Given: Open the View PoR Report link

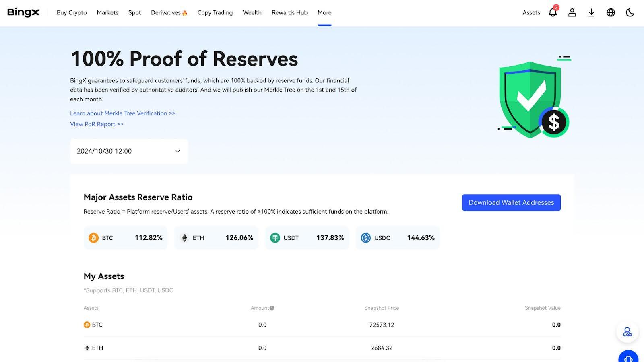Looking at the screenshot, I should 97,124.
